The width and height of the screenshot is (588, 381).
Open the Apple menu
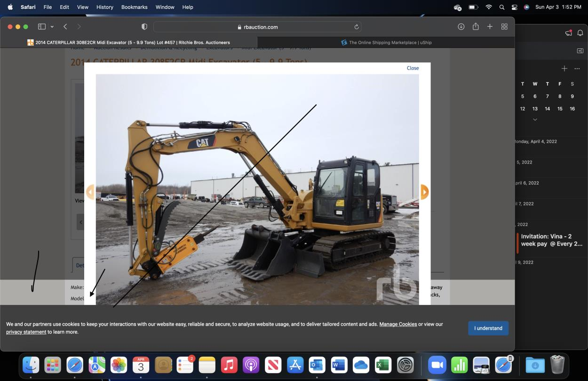point(10,7)
